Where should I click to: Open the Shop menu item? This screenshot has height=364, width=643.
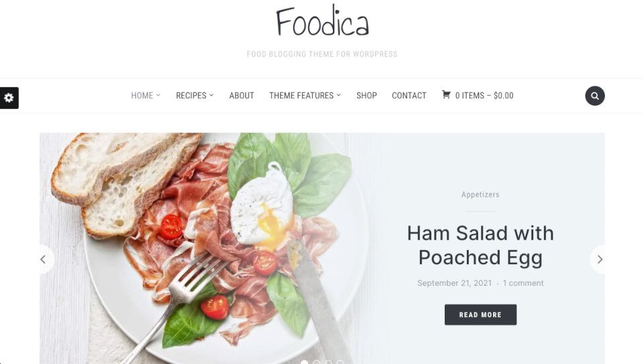tap(366, 96)
